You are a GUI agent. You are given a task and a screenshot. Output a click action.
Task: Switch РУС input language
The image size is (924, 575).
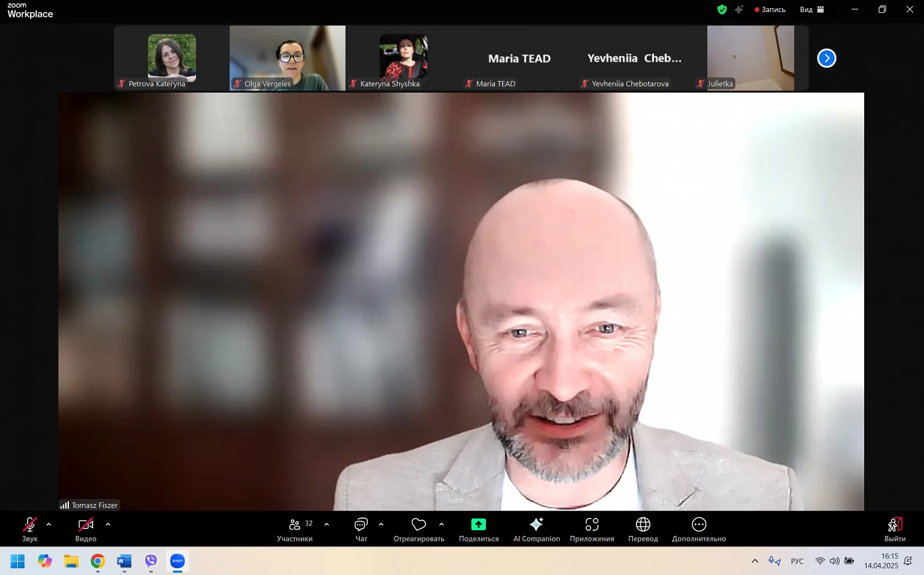tap(798, 561)
